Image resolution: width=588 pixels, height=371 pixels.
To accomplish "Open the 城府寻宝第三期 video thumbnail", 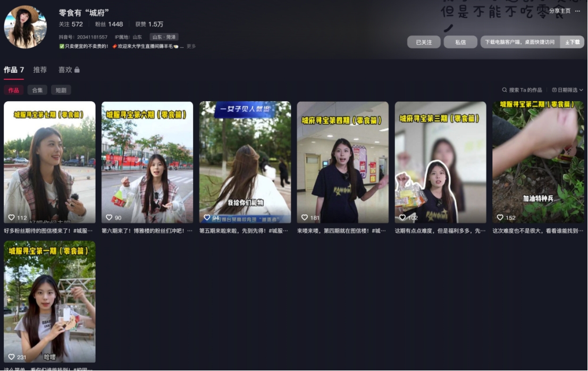I will point(440,162).
